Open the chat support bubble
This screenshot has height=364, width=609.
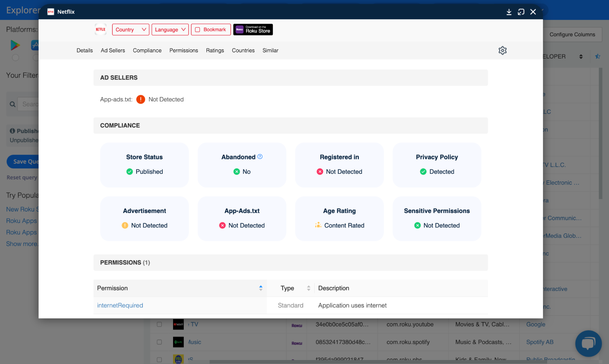(588, 343)
